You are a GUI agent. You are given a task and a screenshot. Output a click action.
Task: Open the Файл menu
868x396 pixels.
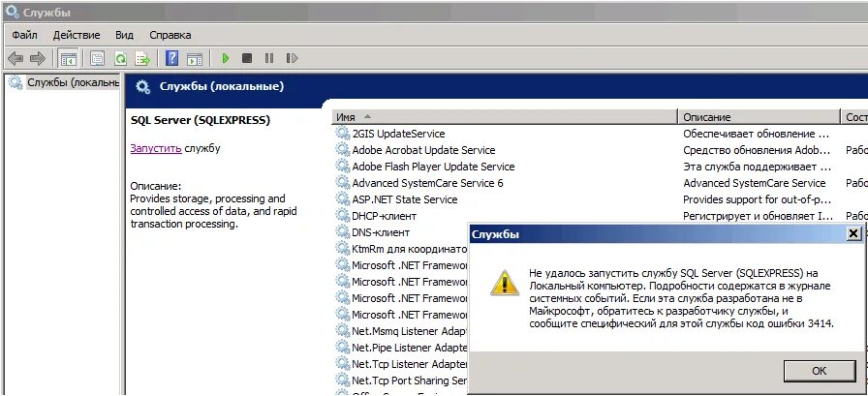[x=24, y=35]
